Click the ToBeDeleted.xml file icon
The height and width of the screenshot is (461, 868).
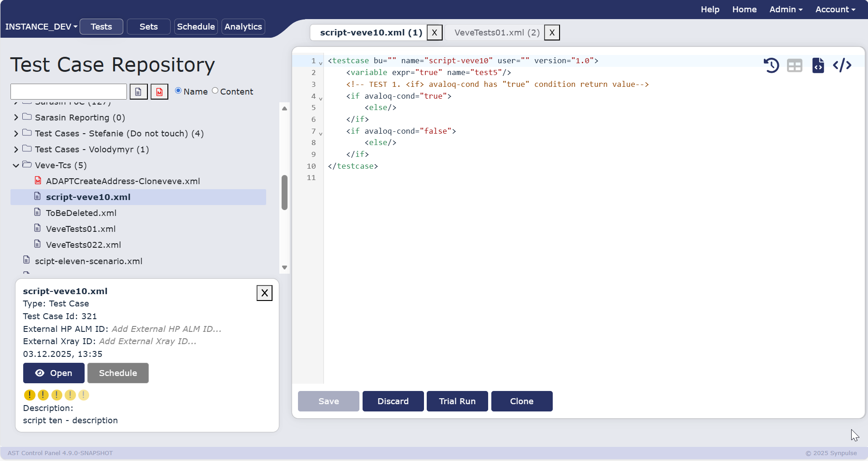[38, 212]
